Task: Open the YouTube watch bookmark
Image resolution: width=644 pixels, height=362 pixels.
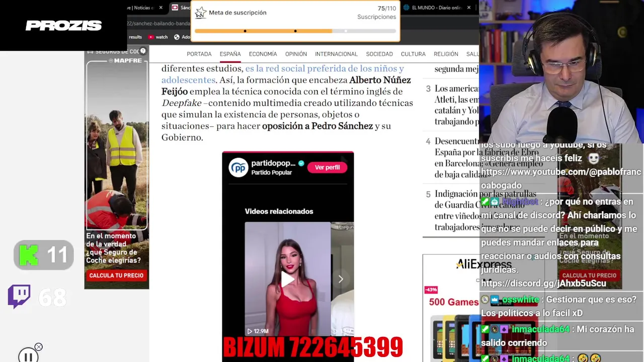Action: tap(158, 37)
